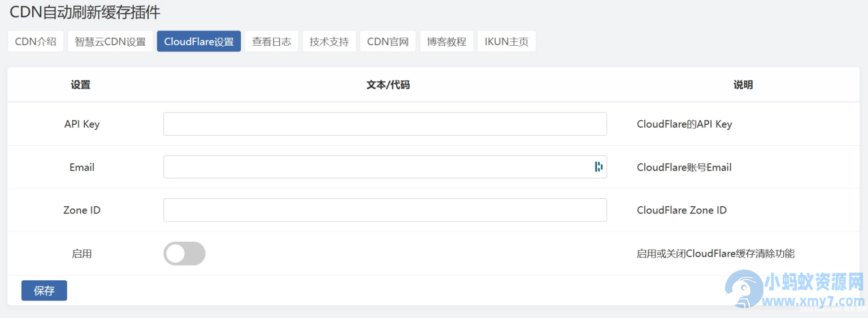868x318 pixels.
Task: Go to 技术支持 tab
Action: coord(329,41)
